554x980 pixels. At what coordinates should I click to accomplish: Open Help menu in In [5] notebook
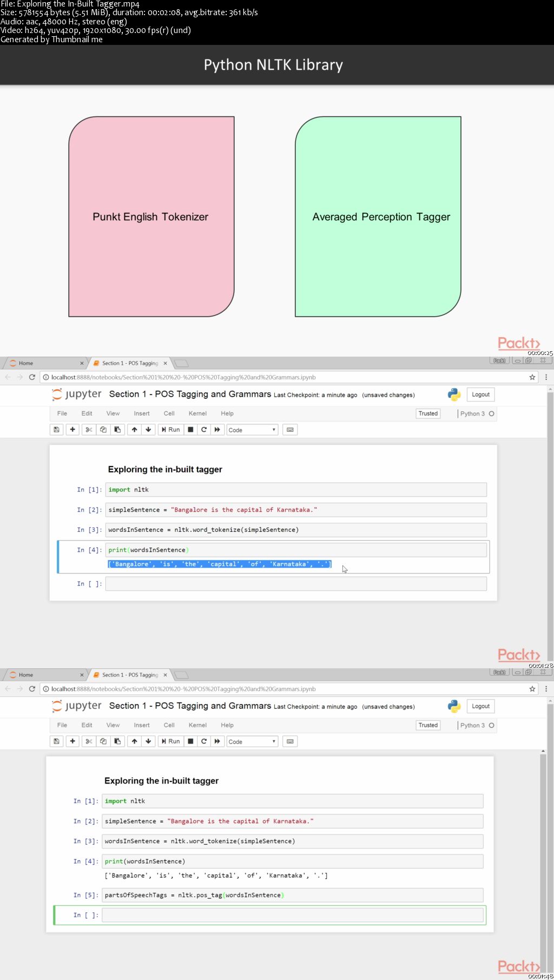tap(227, 725)
